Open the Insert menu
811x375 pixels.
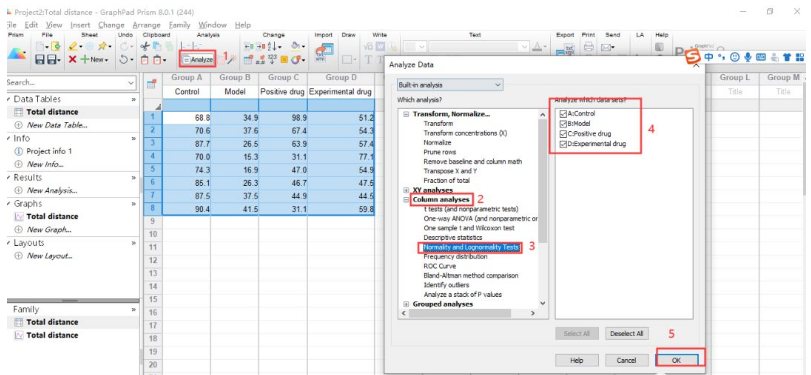pyautogui.click(x=80, y=25)
